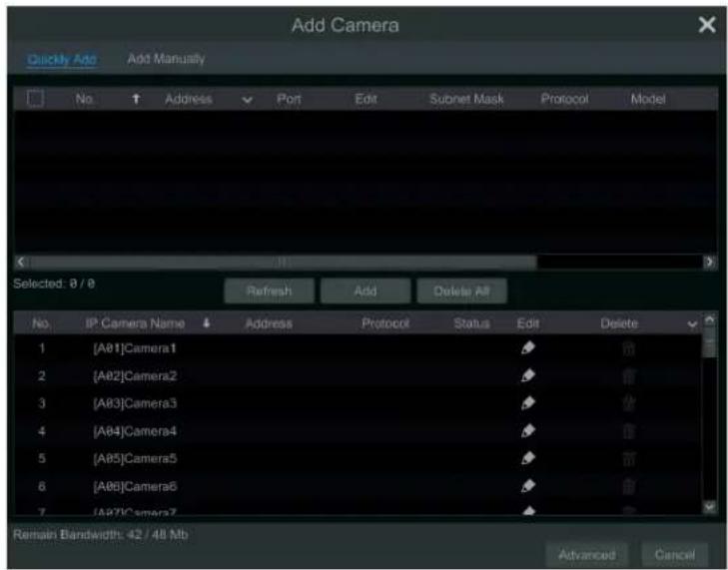
Task: Tick the select-all checkbox in the header
Action: pyautogui.click(x=36, y=99)
